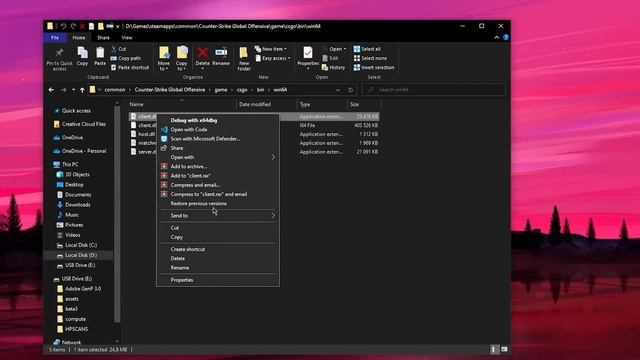This screenshot has width=640, height=360.
Task: Click the 'Counter-Strike Global Offensive' breadcrumb
Action: pyautogui.click(x=170, y=90)
